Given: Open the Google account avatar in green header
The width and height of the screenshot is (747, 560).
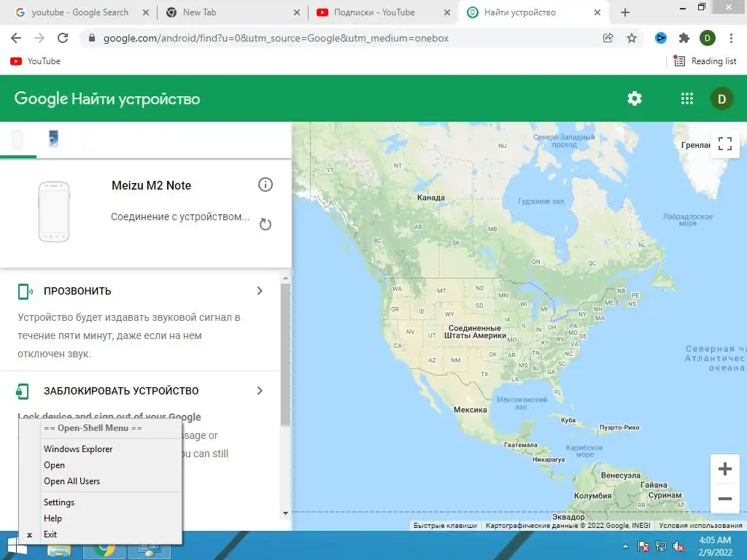Looking at the screenshot, I should tap(721, 98).
